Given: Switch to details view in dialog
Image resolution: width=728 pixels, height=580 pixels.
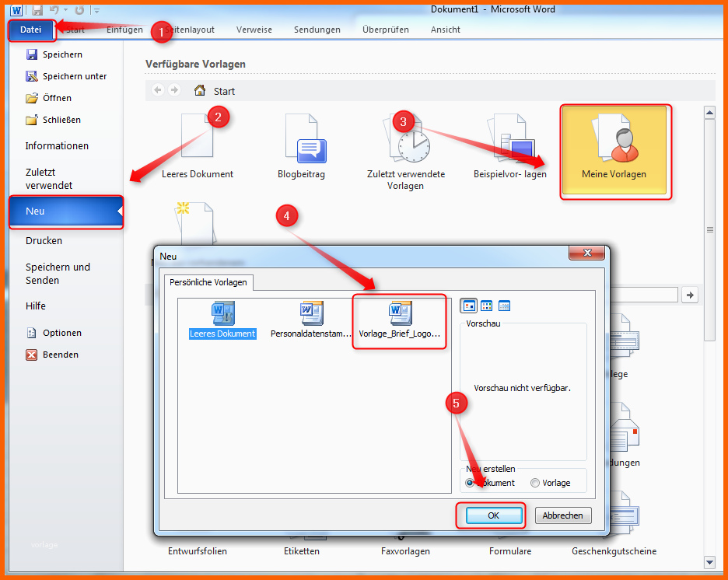Looking at the screenshot, I should (504, 306).
